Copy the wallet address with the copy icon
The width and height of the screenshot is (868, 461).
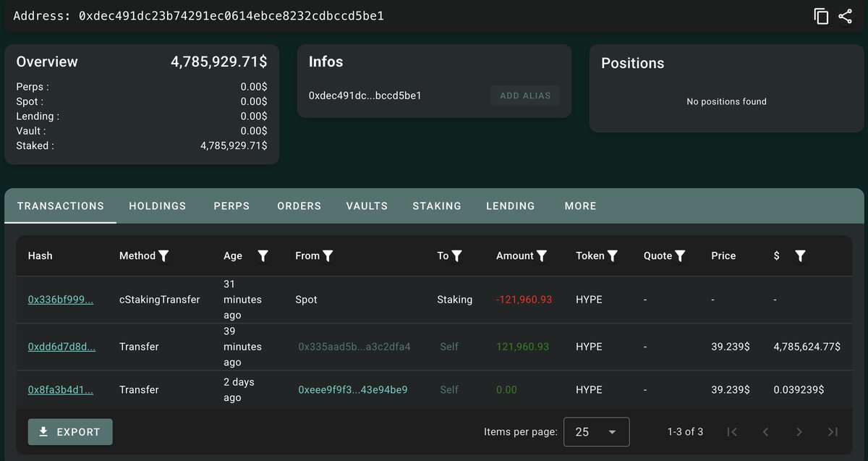[821, 16]
